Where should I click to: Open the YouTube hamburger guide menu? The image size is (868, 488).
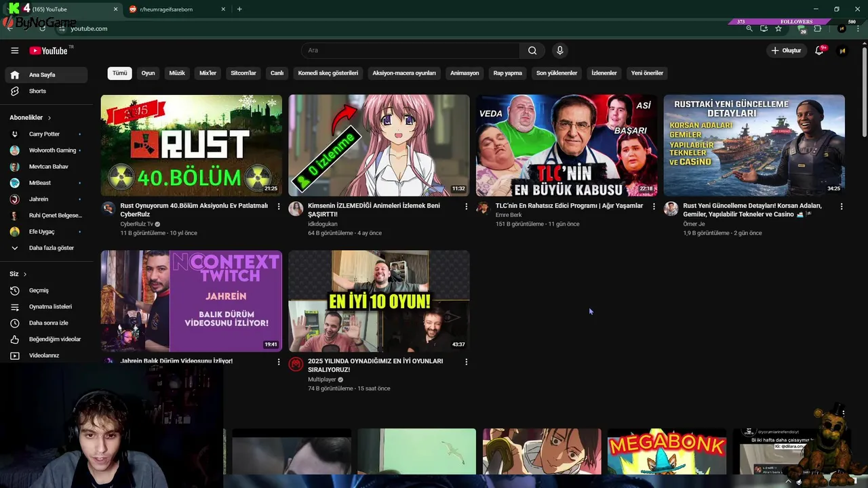coord(14,50)
